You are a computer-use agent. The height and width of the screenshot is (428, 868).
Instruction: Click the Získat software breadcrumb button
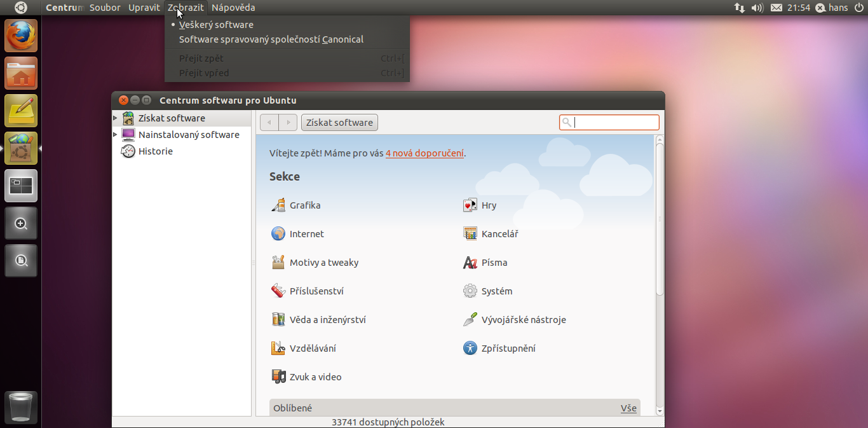click(x=339, y=123)
